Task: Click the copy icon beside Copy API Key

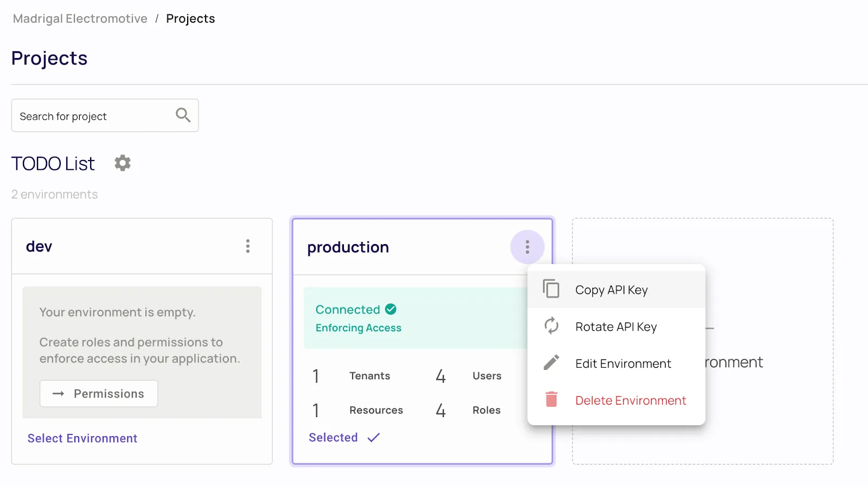Action: 551,289
